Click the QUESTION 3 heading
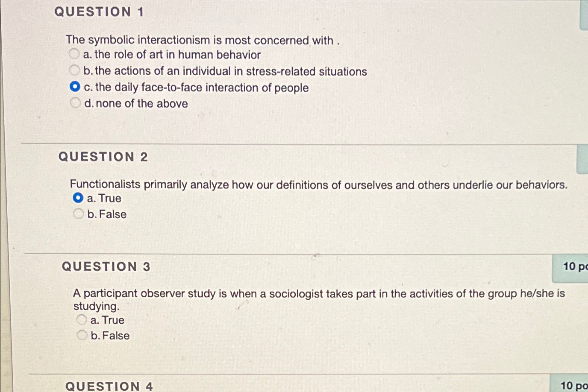The width and height of the screenshot is (588, 392). point(106,266)
